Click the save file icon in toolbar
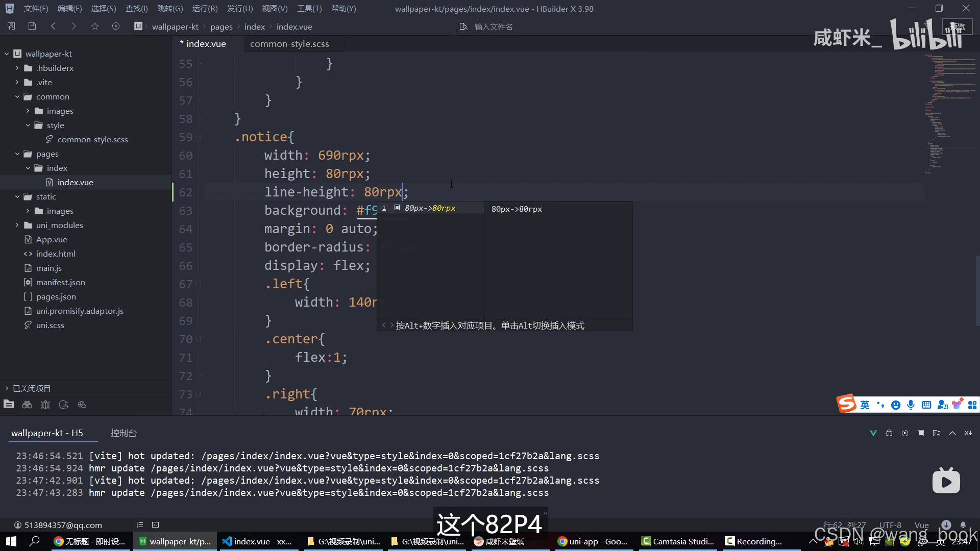Screen dimensions: 980x551 [32, 26]
